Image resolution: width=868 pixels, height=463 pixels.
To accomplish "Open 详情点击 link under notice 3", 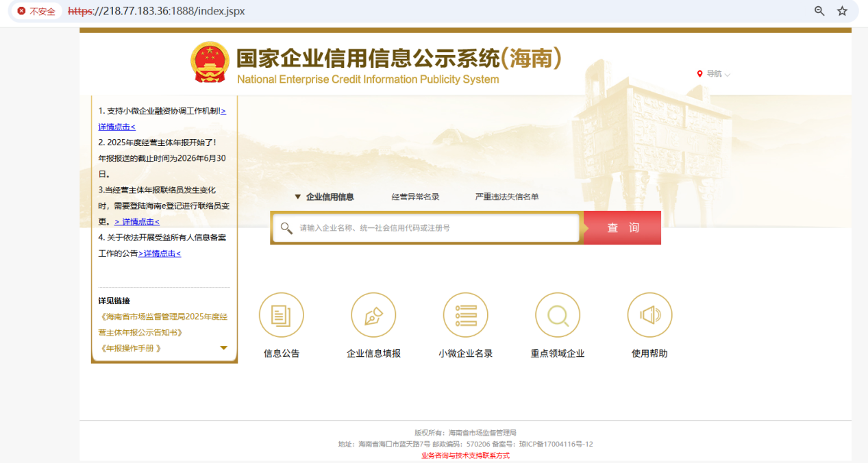I will click(137, 222).
